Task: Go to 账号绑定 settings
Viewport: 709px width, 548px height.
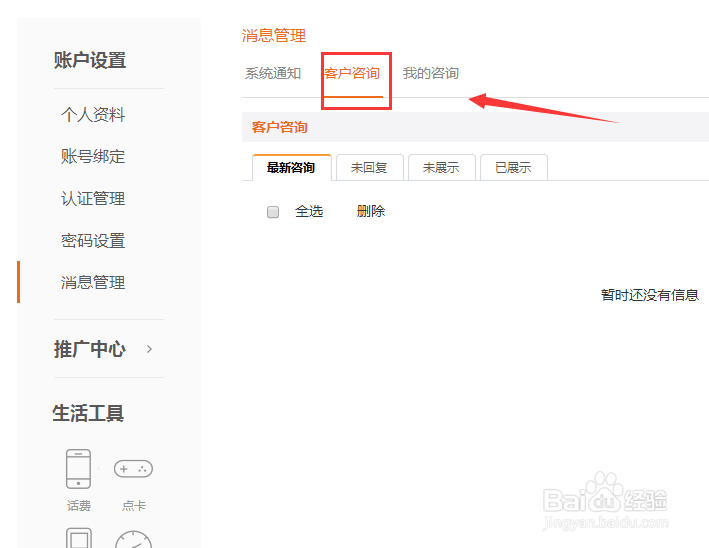Action: click(93, 156)
